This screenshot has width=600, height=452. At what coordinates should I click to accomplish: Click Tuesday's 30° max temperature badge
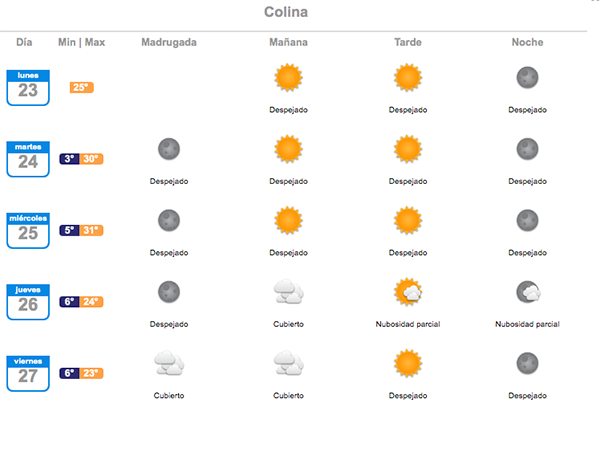click(x=92, y=159)
